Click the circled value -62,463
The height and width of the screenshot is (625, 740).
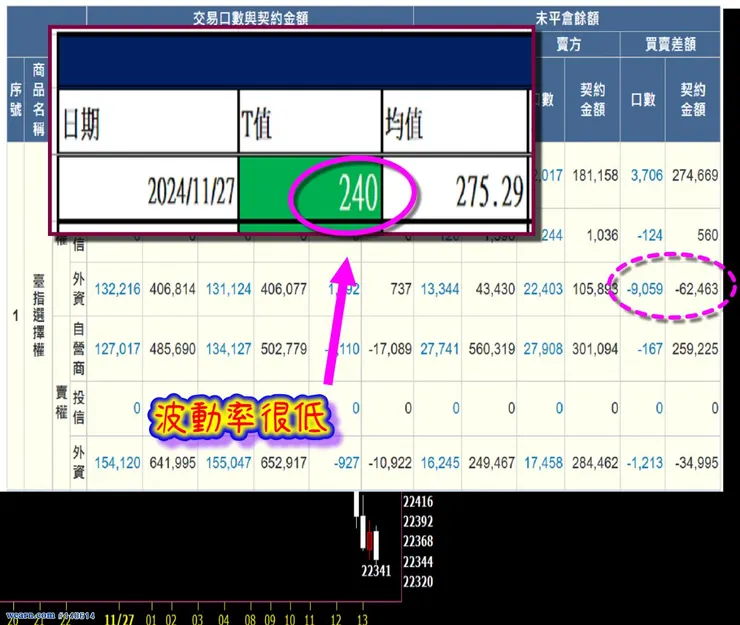[x=696, y=289]
